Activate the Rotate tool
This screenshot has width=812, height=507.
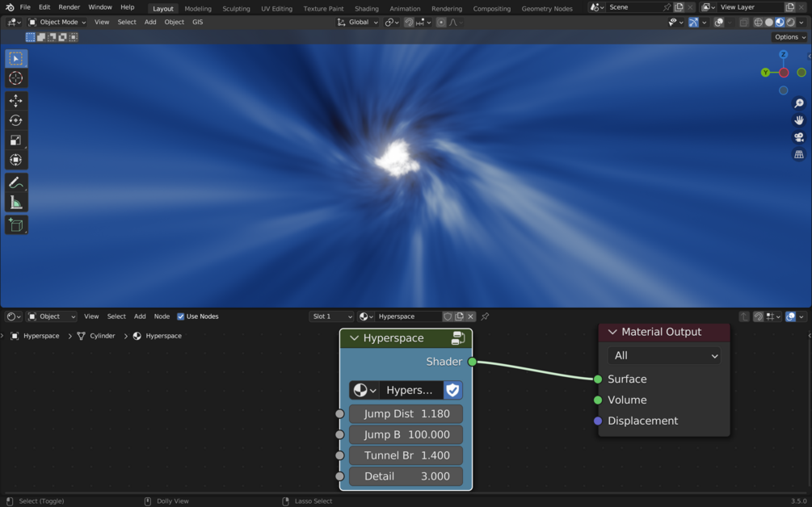[x=15, y=120]
